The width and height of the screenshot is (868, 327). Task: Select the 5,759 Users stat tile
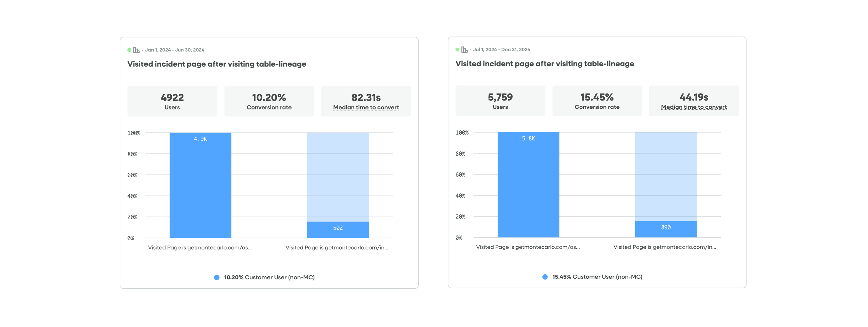click(x=500, y=101)
